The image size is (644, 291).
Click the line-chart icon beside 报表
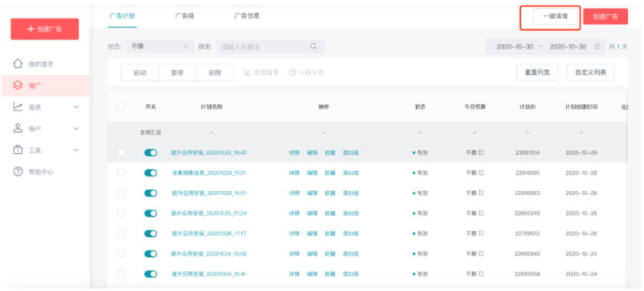(18, 107)
